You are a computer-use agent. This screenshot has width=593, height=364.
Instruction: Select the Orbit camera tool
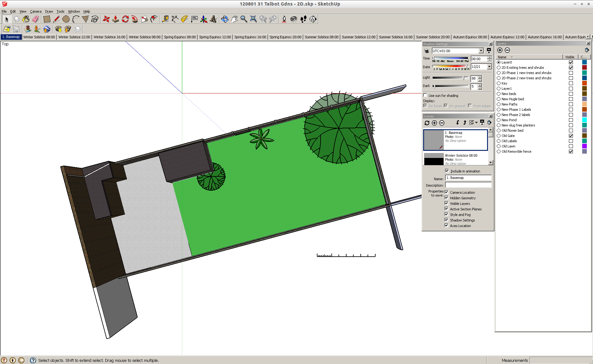(225, 19)
